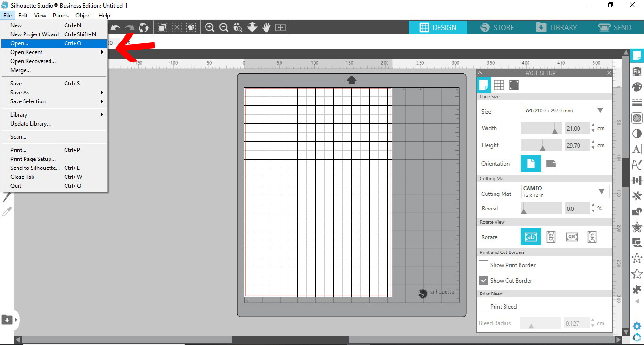Enable the Show Print Border checkbox

484,265
